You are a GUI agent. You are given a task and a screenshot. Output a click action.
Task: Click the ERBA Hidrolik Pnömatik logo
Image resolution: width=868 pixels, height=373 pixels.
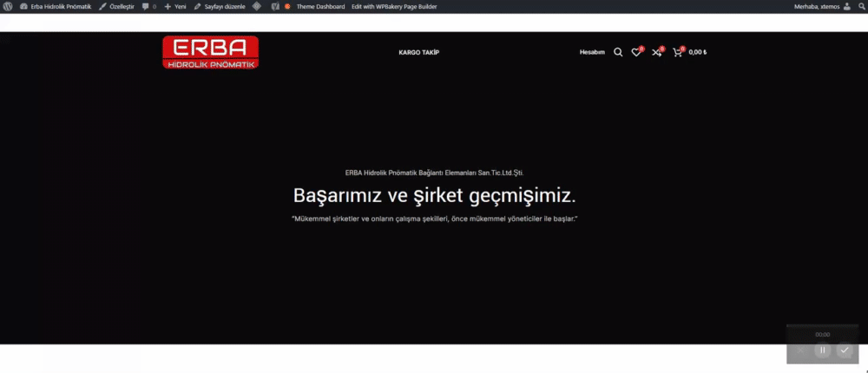click(210, 53)
